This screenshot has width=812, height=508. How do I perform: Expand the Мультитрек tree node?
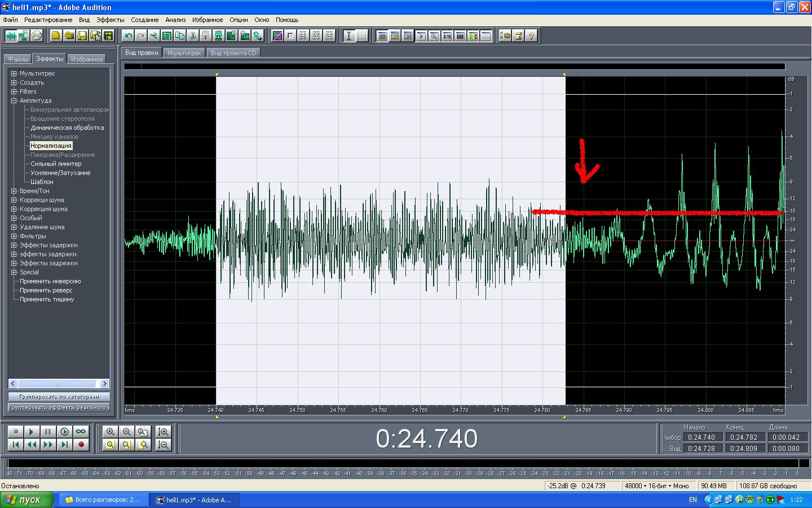14,73
